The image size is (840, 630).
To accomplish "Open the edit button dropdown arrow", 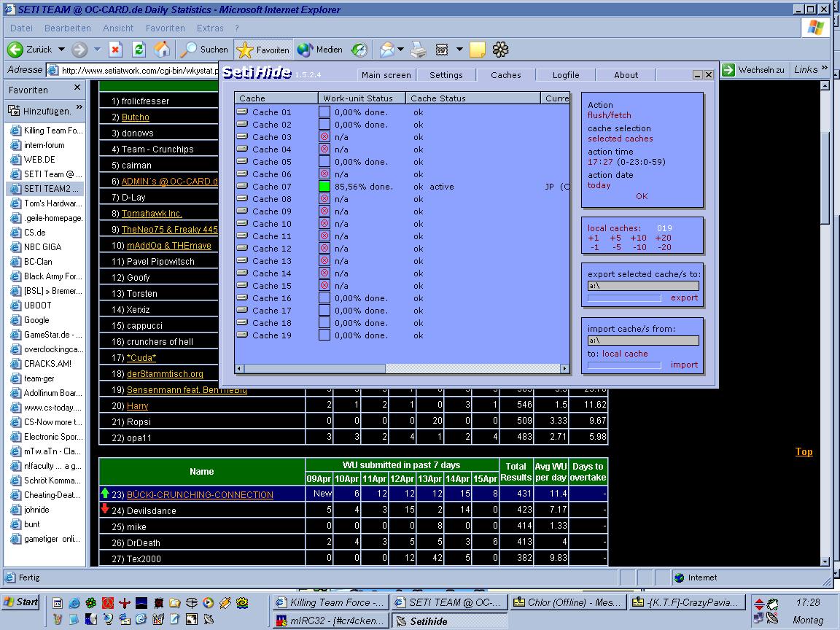I will tap(459, 50).
